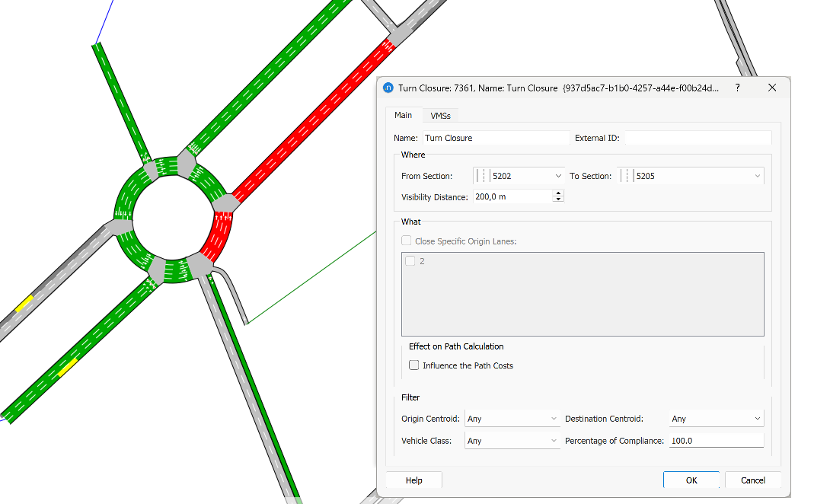Click the Aimsun logo in the dialog title bar

pos(388,88)
